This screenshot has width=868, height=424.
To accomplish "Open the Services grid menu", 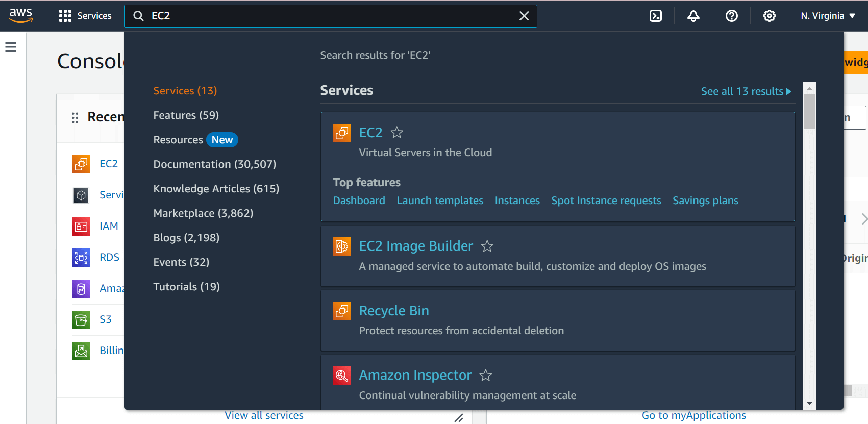I will 85,16.
